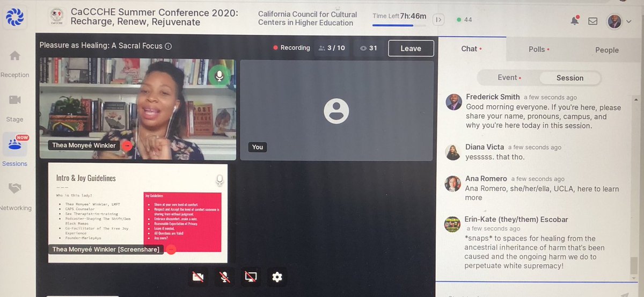The width and height of the screenshot is (644, 297).
Task: Unmute your microphone
Action: [x=224, y=277]
